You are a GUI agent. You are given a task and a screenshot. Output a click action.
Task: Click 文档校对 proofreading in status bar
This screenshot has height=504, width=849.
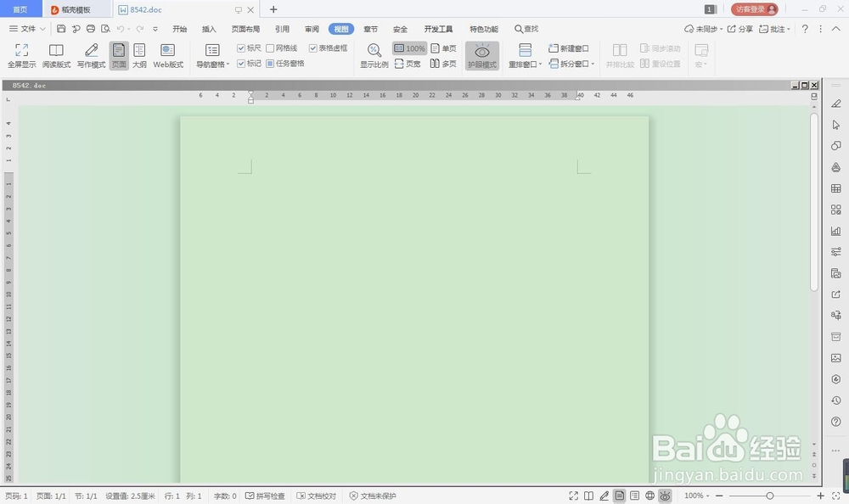click(x=317, y=496)
